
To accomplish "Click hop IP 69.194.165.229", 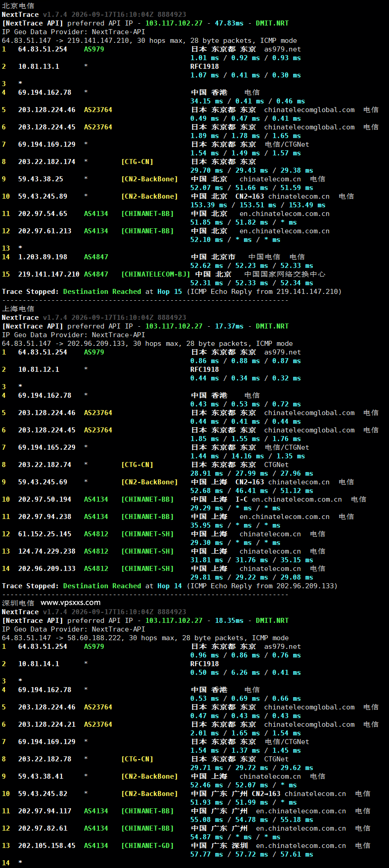I will 47,447.
